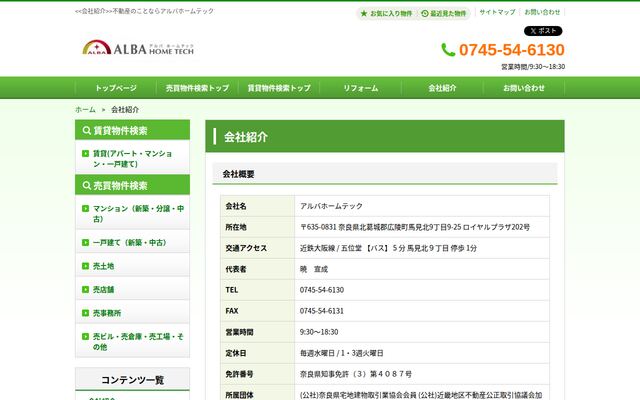Click the 営業時間 value 9:30～18:30 in table
The height and width of the screenshot is (400, 640).
click(319, 332)
